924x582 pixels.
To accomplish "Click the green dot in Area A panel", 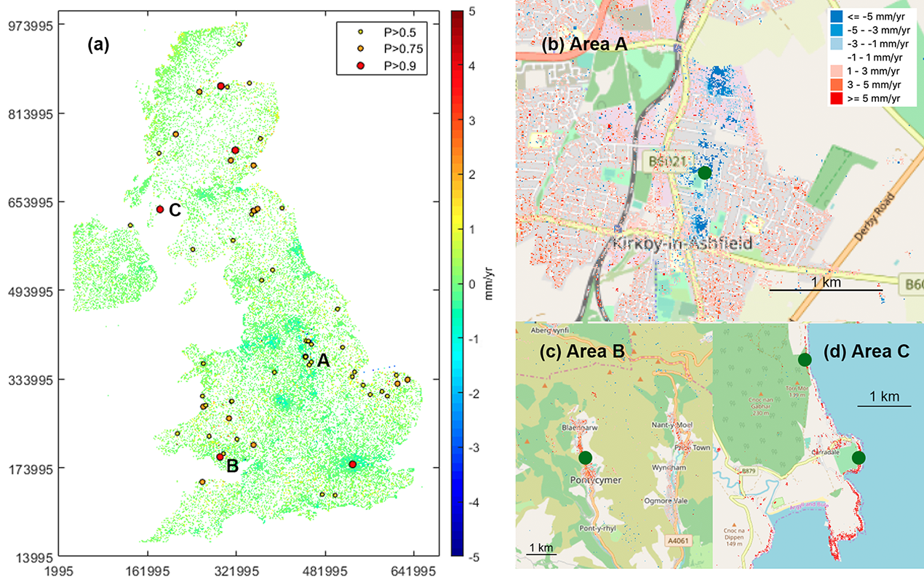I will tap(704, 173).
